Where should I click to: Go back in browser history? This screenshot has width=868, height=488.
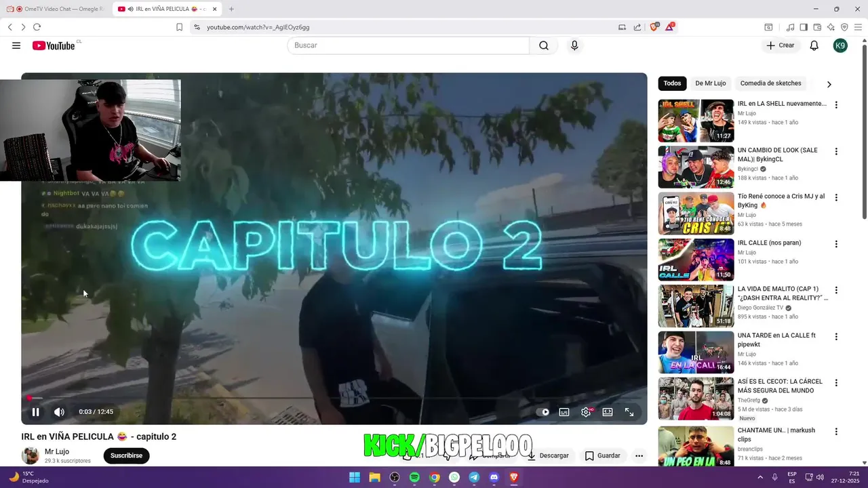click(x=9, y=27)
